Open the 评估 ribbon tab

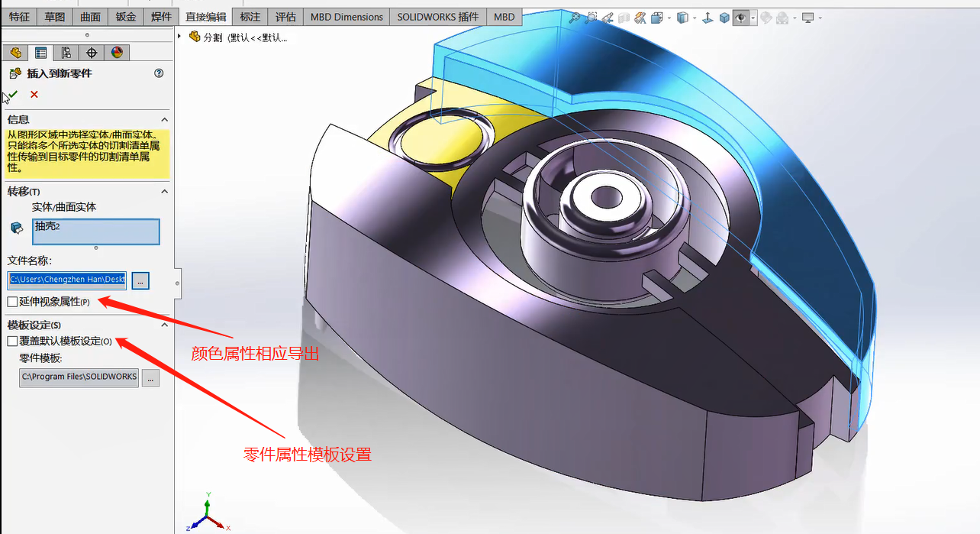click(x=285, y=17)
